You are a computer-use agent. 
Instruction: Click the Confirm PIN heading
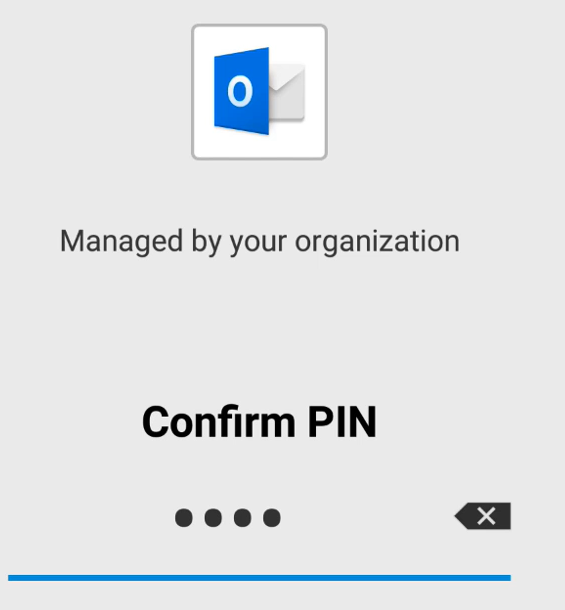[260, 422]
